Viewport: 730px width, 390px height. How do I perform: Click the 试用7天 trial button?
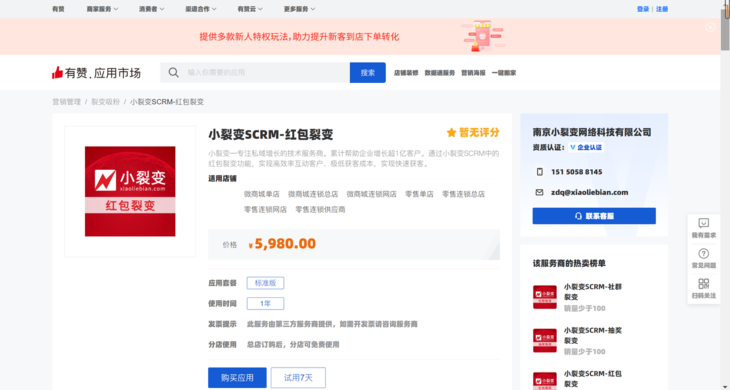pyautogui.click(x=298, y=377)
